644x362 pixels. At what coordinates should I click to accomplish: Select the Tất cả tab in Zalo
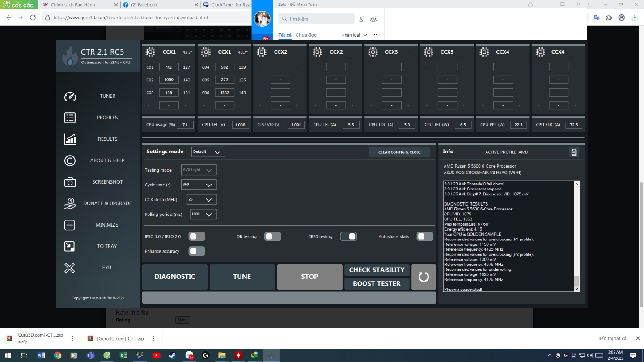point(285,35)
